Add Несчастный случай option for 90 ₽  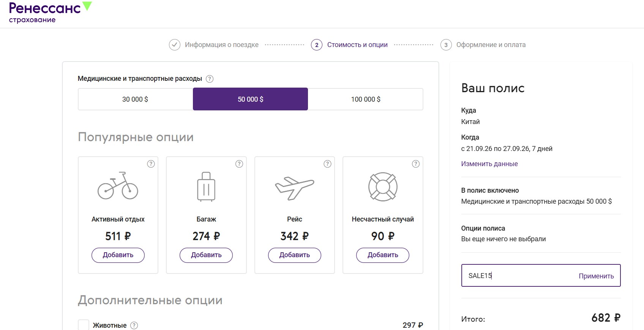pyautogui.click(x=383, y=255)
